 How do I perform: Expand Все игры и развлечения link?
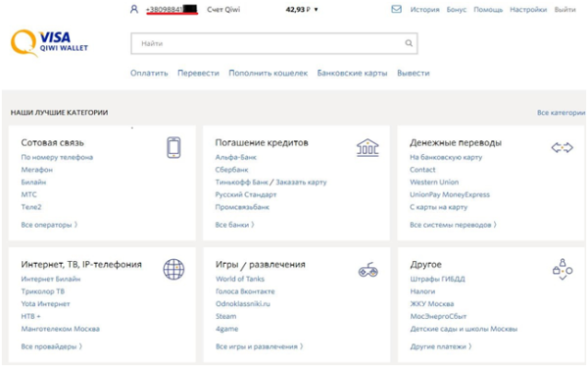[260, 346]
